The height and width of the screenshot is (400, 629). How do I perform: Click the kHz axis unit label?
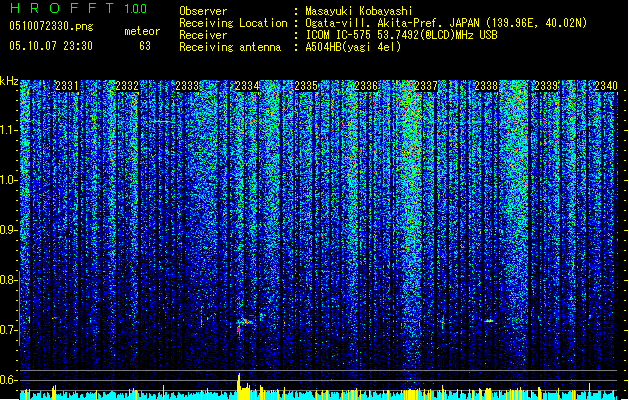9,81
